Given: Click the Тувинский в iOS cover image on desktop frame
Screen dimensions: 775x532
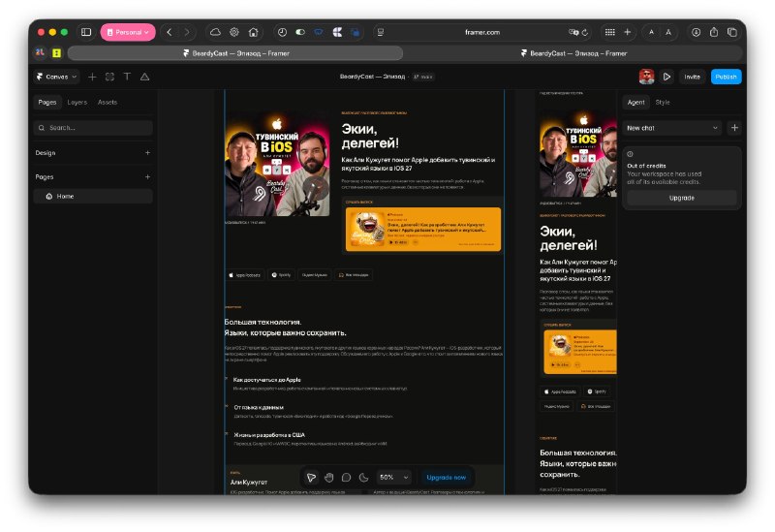Looking at the screenshot, I should 277,165.
